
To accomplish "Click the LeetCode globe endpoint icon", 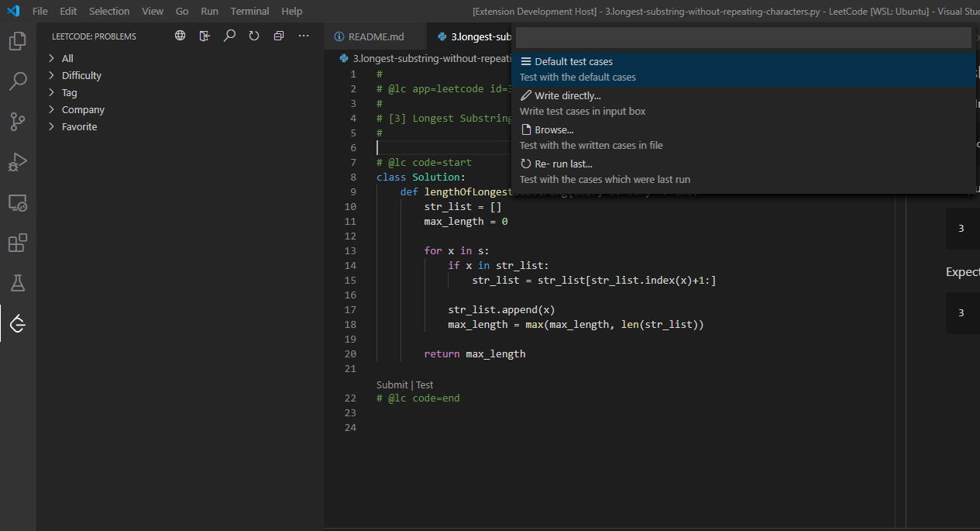I will pos(180,36).
